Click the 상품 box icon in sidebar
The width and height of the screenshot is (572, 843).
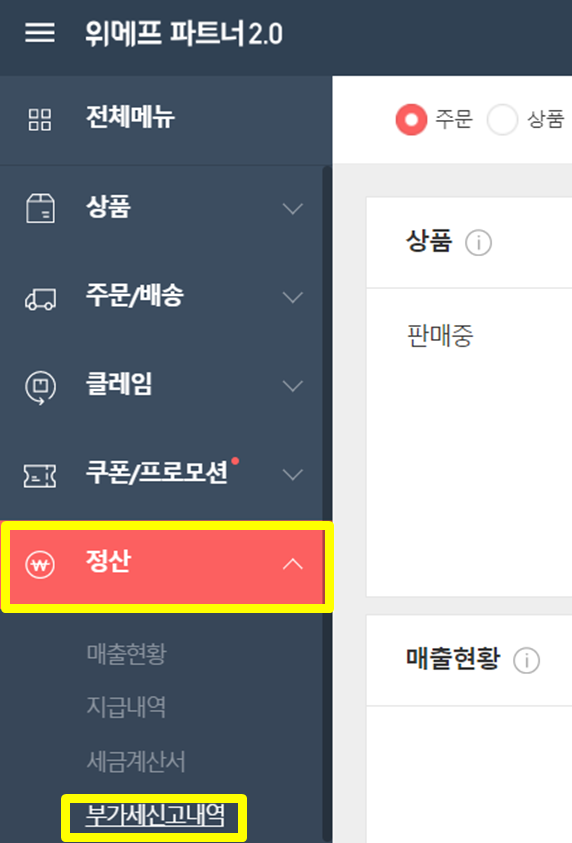40,208
